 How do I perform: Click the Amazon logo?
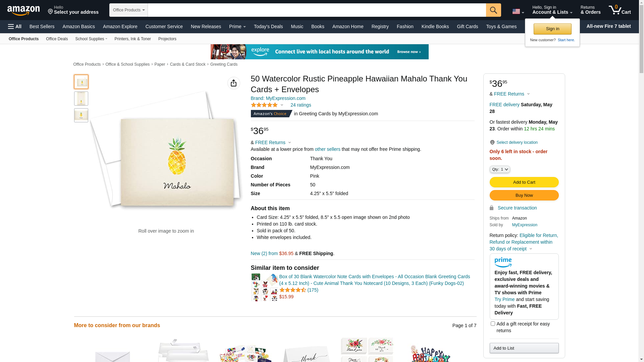[23, 10]
